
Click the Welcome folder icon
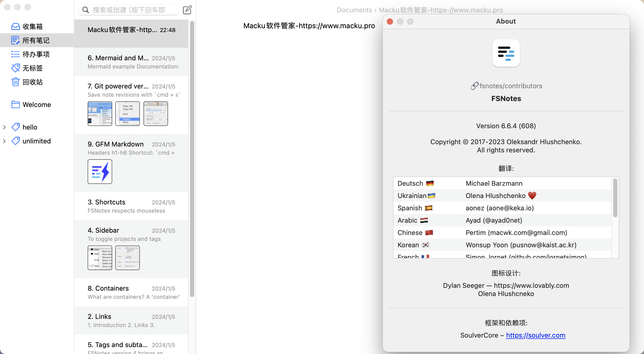16,104
